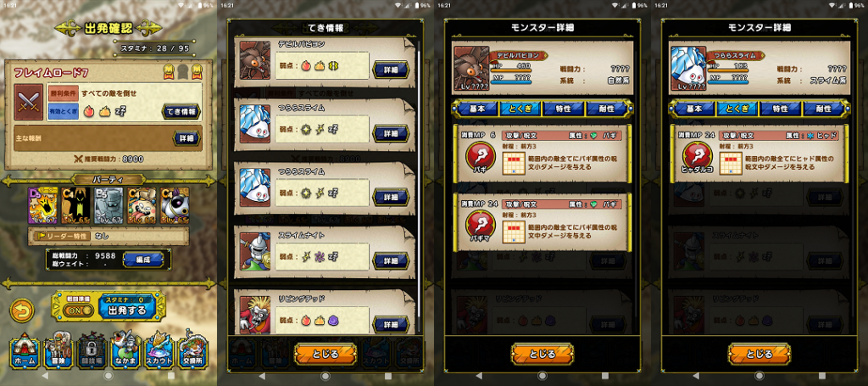Open enemy info via てき情報 button
The image size is (868, 386).
(181, 111)
